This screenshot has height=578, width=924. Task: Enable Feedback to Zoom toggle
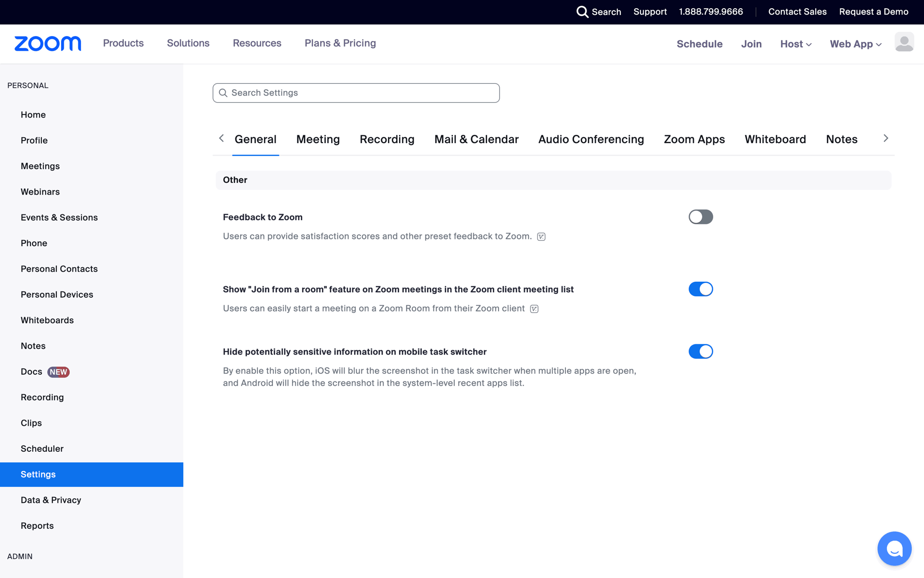click(x=701, y=217)
